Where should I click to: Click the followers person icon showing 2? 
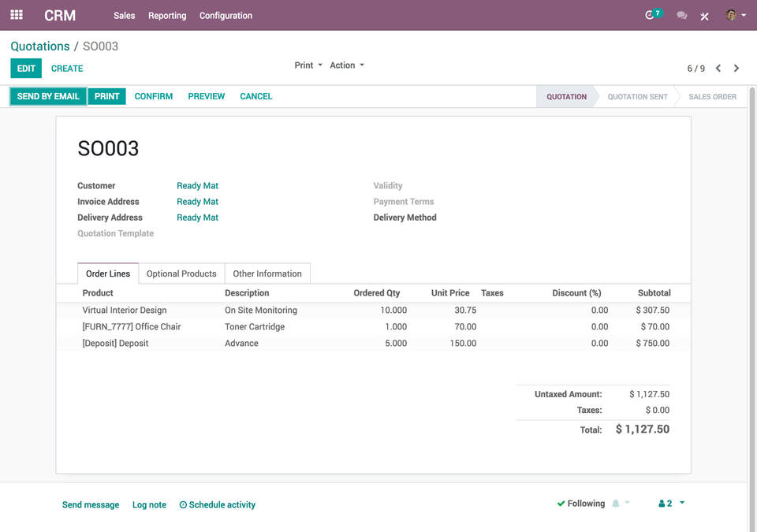(x=661, y=503)
